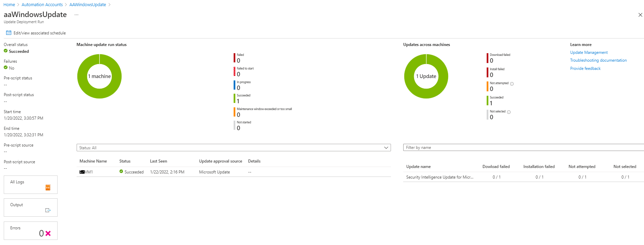Open the ellipsis more options menu
The image size is (644, 245).
click(x=76, y=15)
